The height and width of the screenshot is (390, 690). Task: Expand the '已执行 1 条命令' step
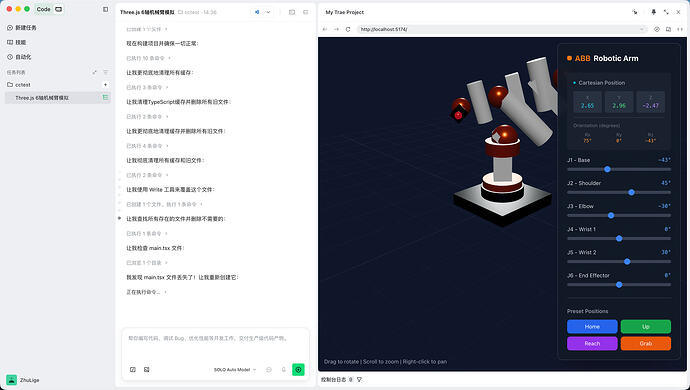(x=147, y=233)
